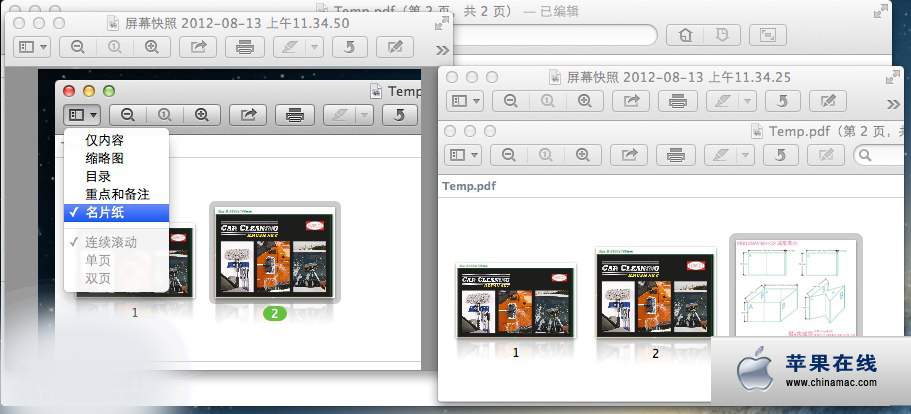The image size is (911, 414).
Task: Open sidebar view dropdown in 11.34.25 window
Action: pos(466,102)
